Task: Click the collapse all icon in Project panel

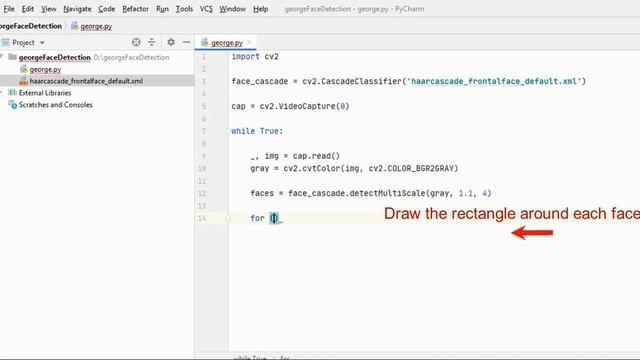Action: [151, 42]
